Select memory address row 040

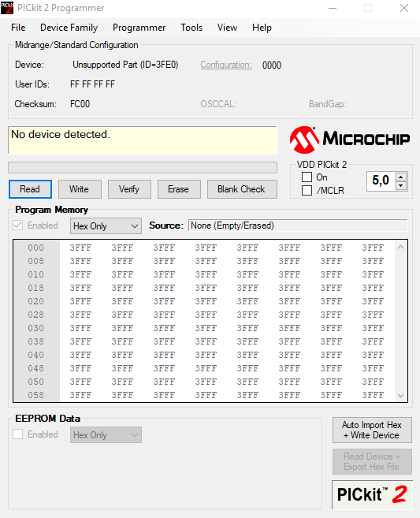pyautogui.click(x=36, y=355)
